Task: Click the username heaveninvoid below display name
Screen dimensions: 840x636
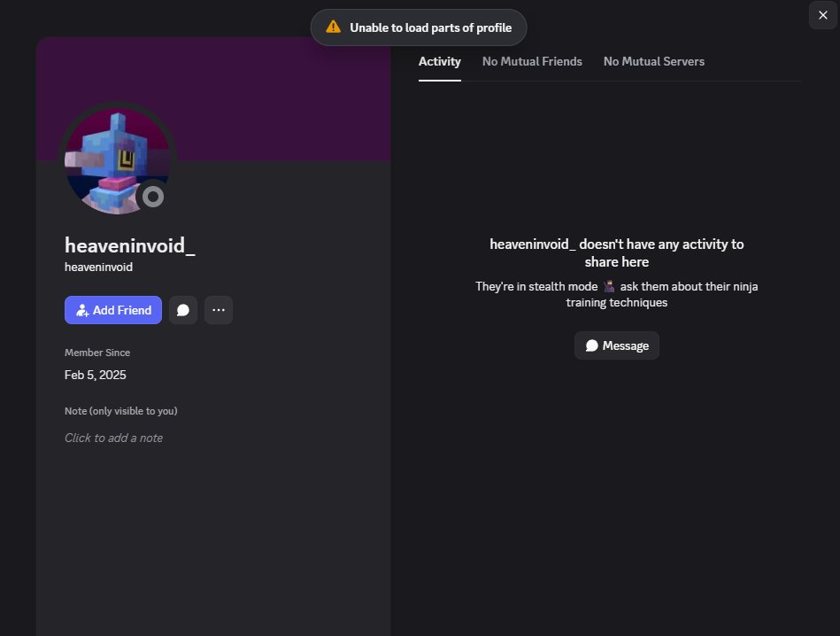Action: coord(98,267)
